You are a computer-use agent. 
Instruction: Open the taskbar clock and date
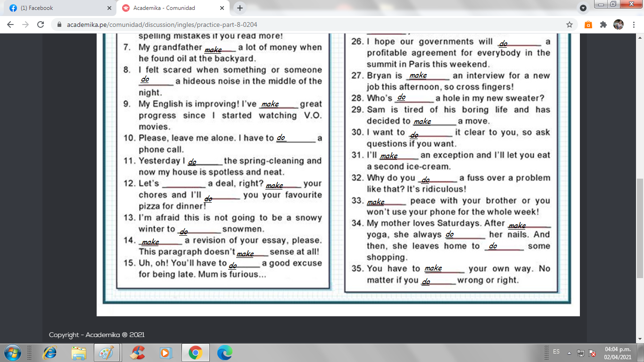point(618,353)
